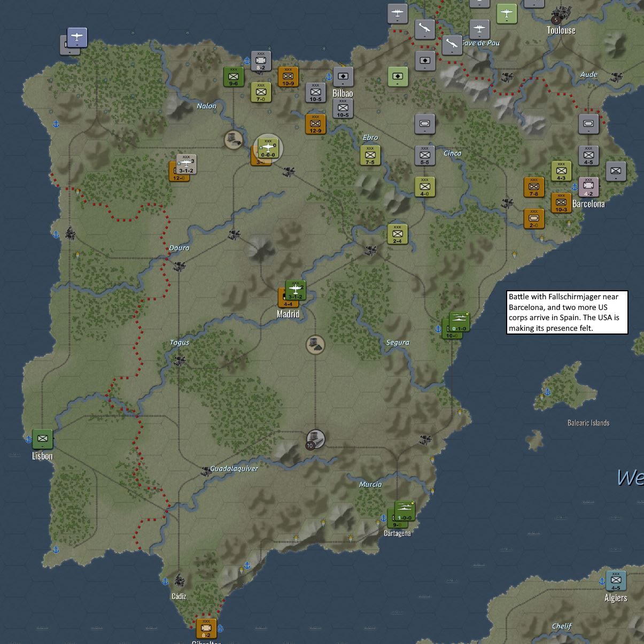Click the Balearic Islands label

(x=588, y=423)
